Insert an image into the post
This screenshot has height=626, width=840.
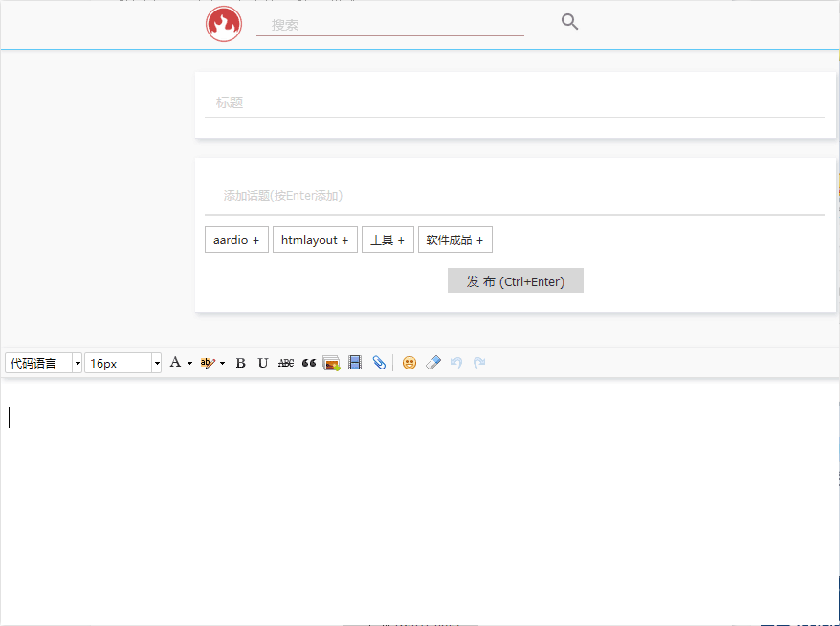coord(332,363)
